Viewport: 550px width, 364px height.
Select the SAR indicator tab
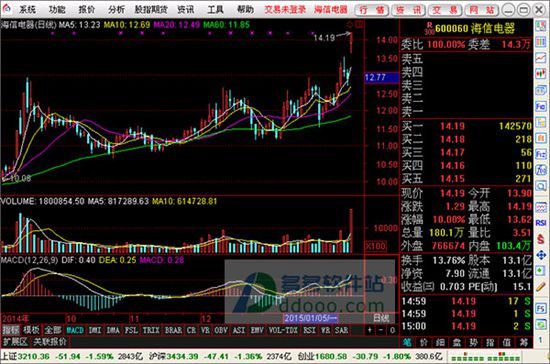point(342,330)
